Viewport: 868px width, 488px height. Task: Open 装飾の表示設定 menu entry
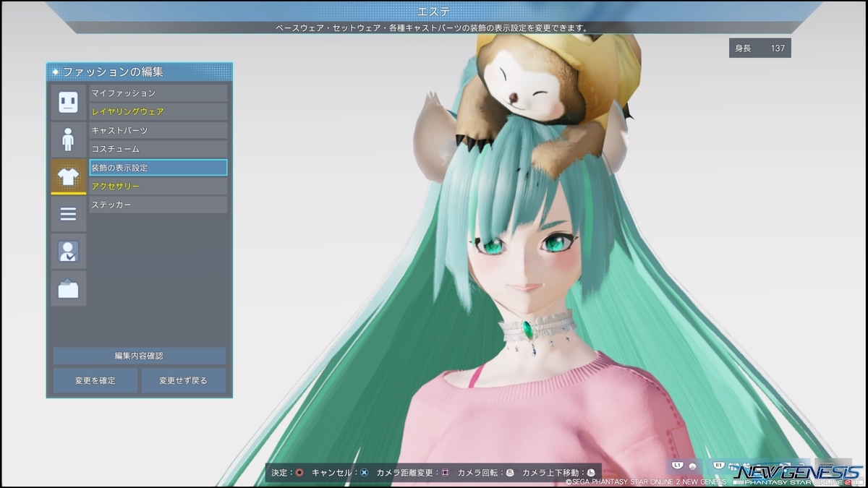coord(158,167)
